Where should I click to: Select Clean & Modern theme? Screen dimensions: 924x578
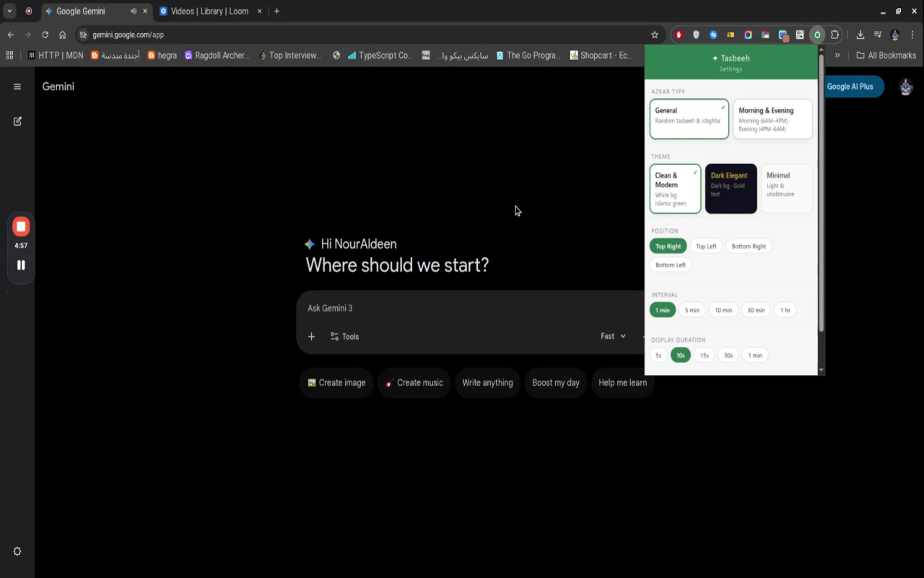point(676,189)
